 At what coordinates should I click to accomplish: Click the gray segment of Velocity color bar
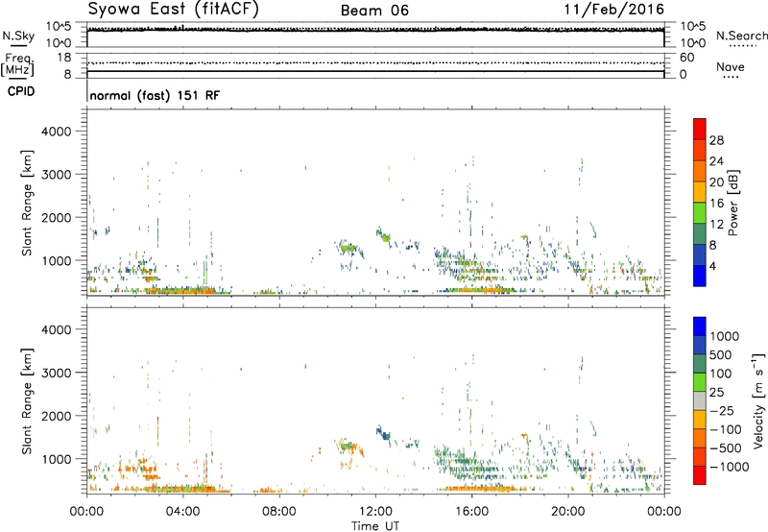pos(700,400)
